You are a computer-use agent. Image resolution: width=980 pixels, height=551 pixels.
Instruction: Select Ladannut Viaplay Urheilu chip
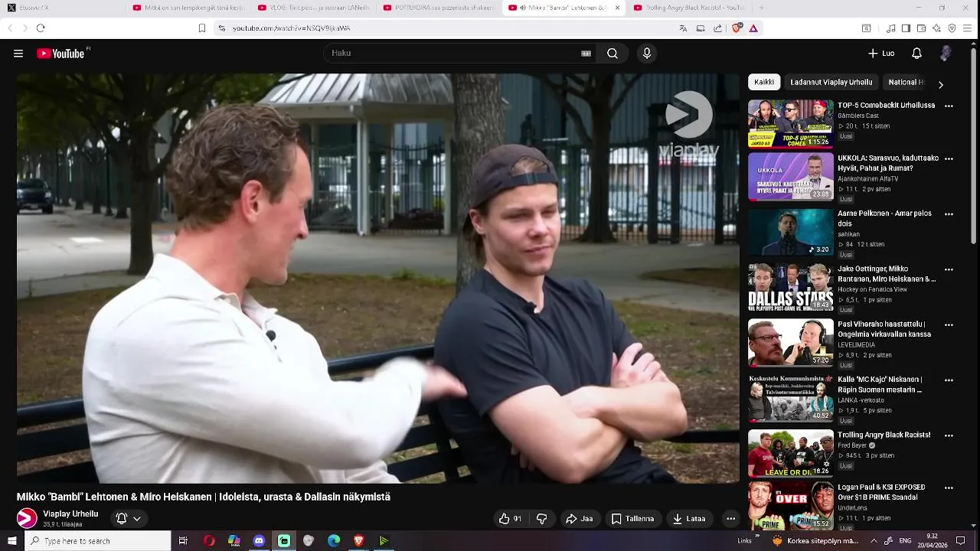(831, 82)
